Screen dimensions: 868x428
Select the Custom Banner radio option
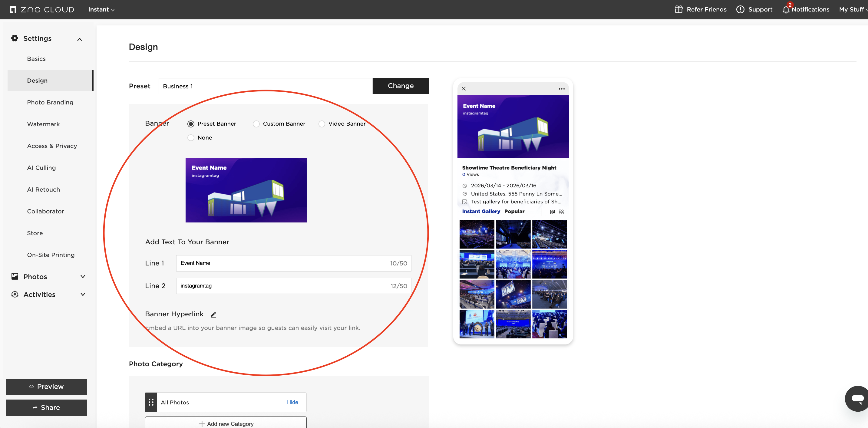point(256,124)
